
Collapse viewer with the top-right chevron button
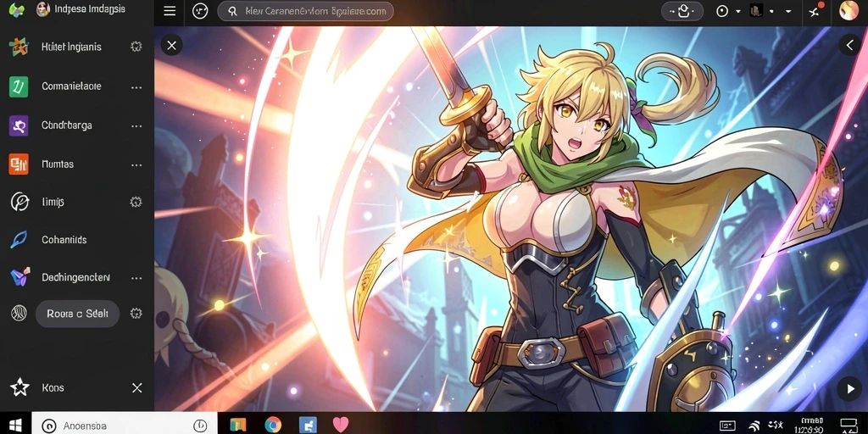coord(849,45)
